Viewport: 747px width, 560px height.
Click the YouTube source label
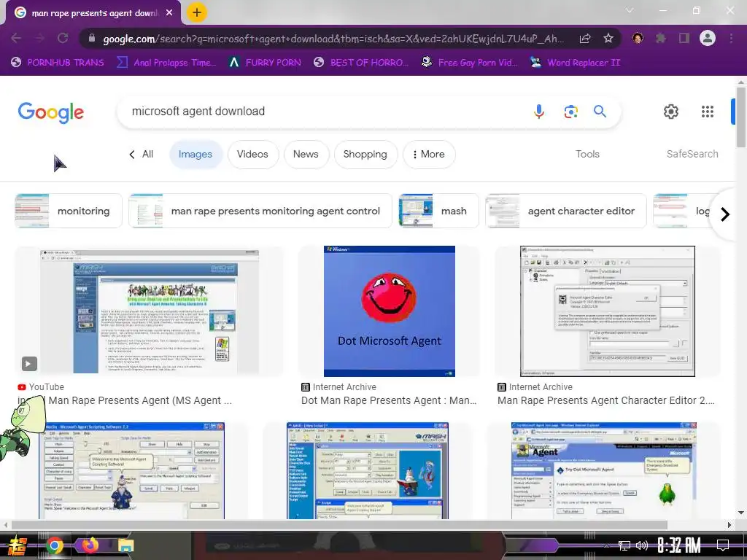click(x=41, y=387)
